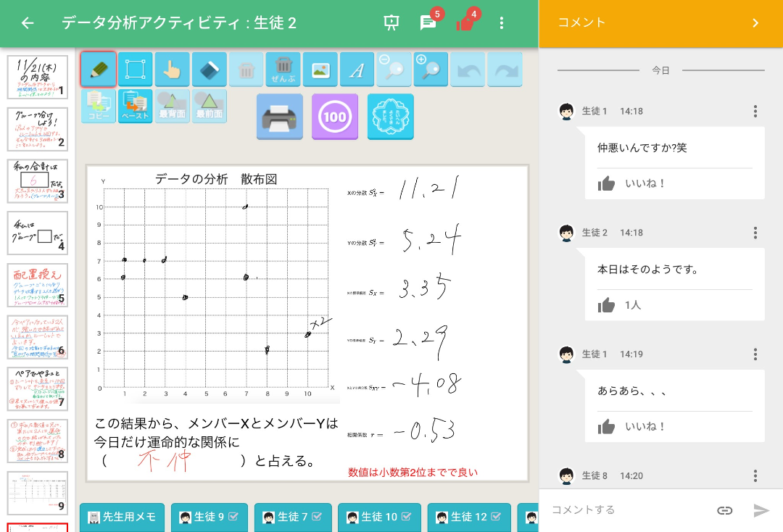This screenshot has width=783, height=532.
Task: Bring to front with 最前面
Action: point(210,106)
